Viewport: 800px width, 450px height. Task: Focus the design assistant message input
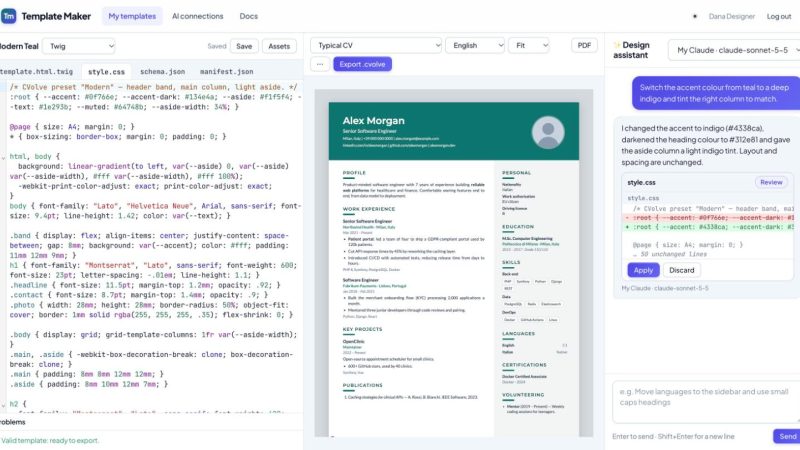(x=706, y=402)
